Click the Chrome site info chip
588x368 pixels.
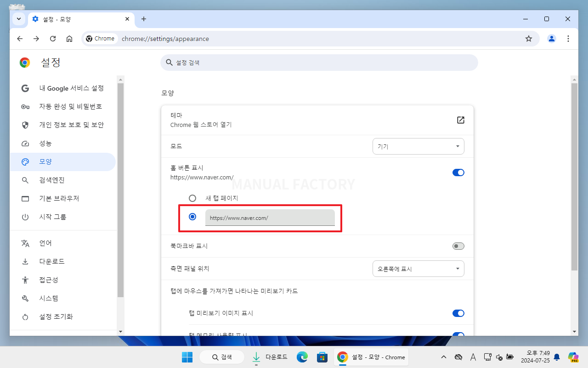point(100,39)
